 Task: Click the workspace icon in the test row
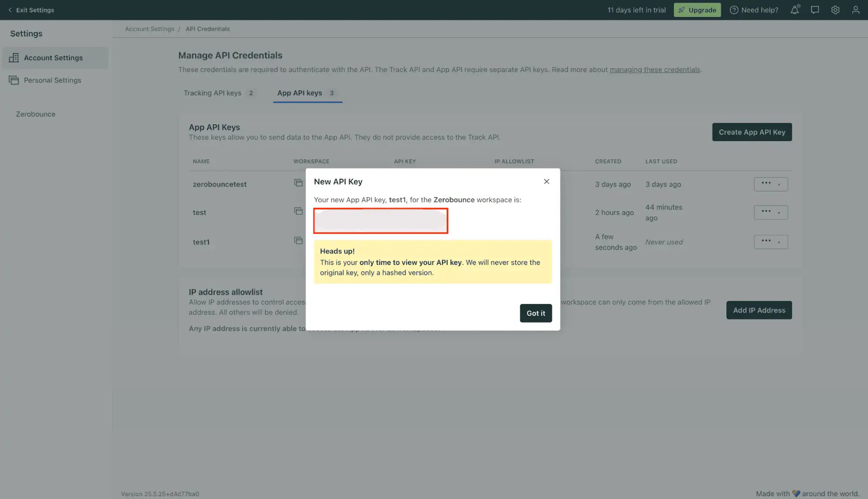(x=298, y=211)
